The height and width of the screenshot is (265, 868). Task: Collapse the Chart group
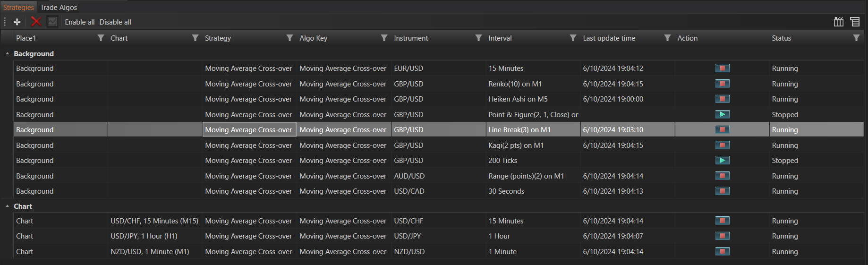(7, 206)
